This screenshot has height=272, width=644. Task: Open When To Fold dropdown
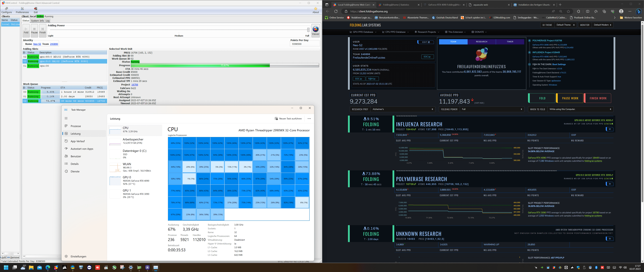(580, 109)
